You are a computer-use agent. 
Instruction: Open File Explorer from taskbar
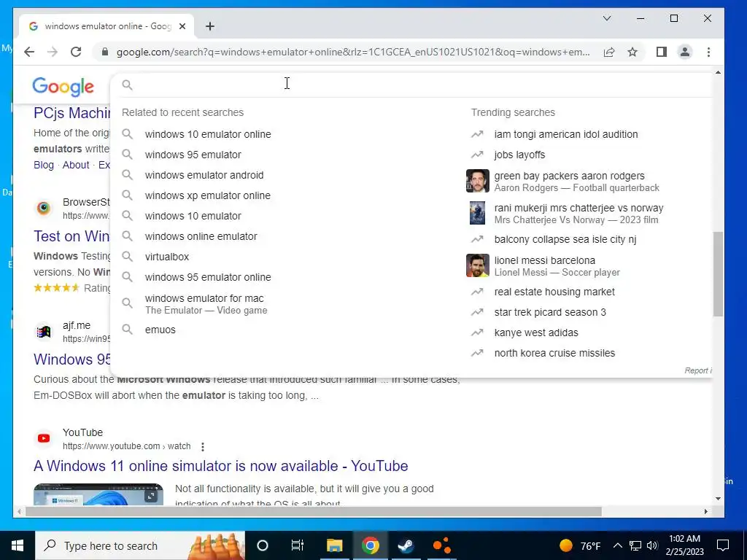tap(334, 545)
